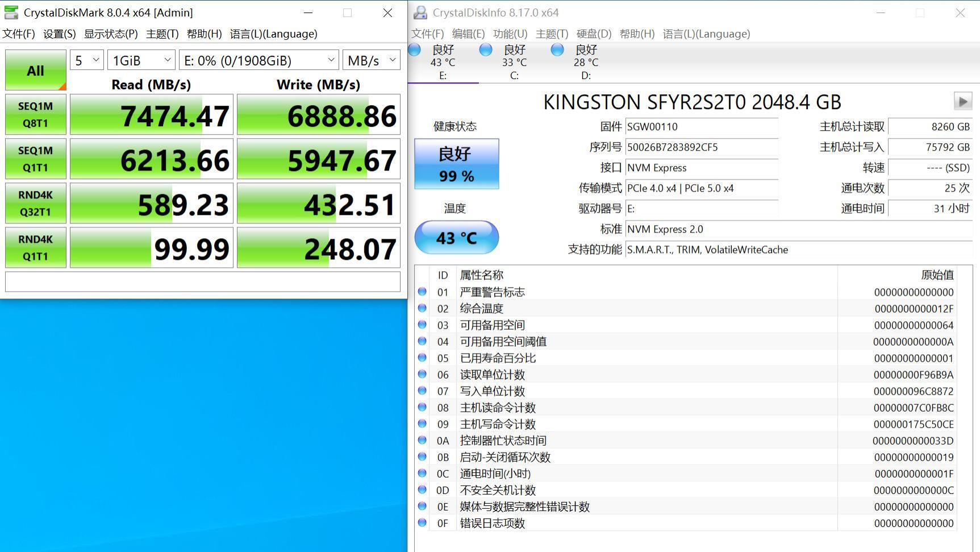Open 语言(L)(Language) menu in CrystalDiskInfo
Image resolution: width=980 pixels, height=552 pixels.
(x=707, y=34)
